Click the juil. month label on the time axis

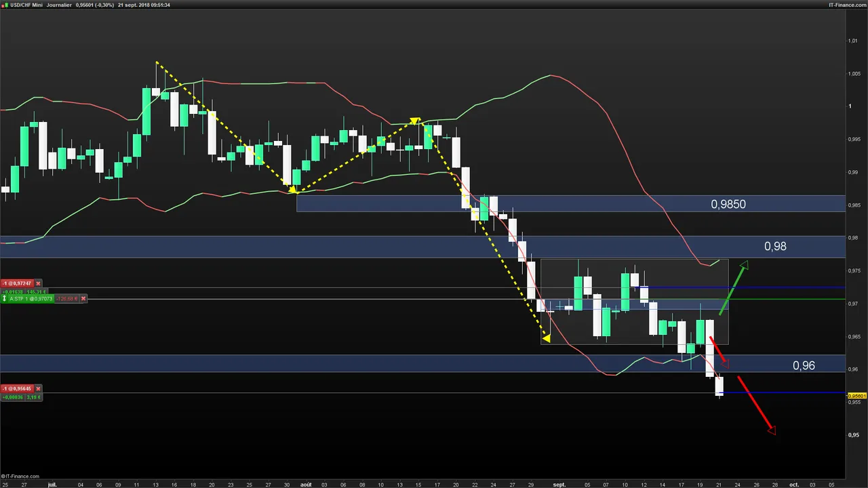tap(52, 485)
